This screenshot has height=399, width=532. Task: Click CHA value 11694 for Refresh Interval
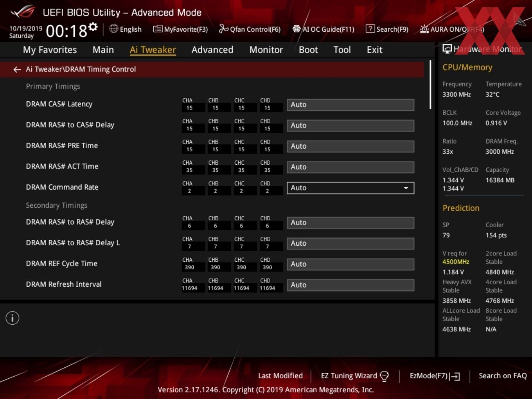[189, 288]
